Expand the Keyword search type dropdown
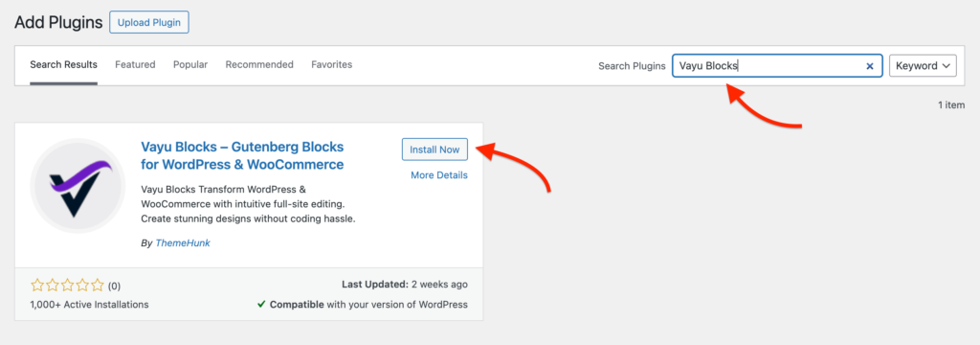Screen dimensions: 980x345 pos(923,66)
